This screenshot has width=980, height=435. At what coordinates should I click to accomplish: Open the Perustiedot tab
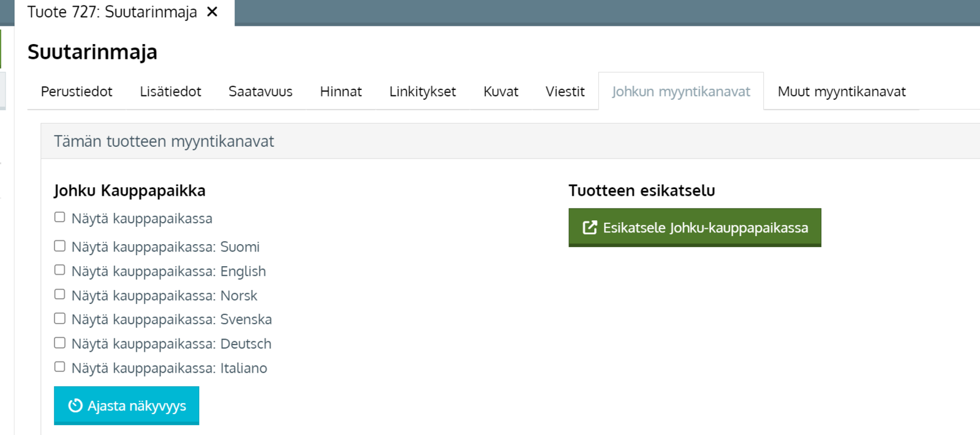77,92
